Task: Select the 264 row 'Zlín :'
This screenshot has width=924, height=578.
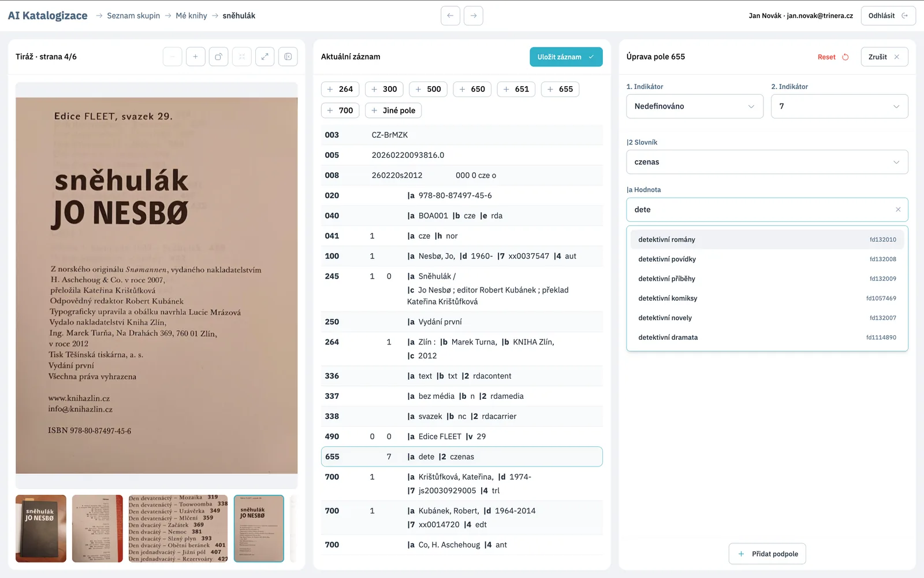Action: [x=462, y=349]
